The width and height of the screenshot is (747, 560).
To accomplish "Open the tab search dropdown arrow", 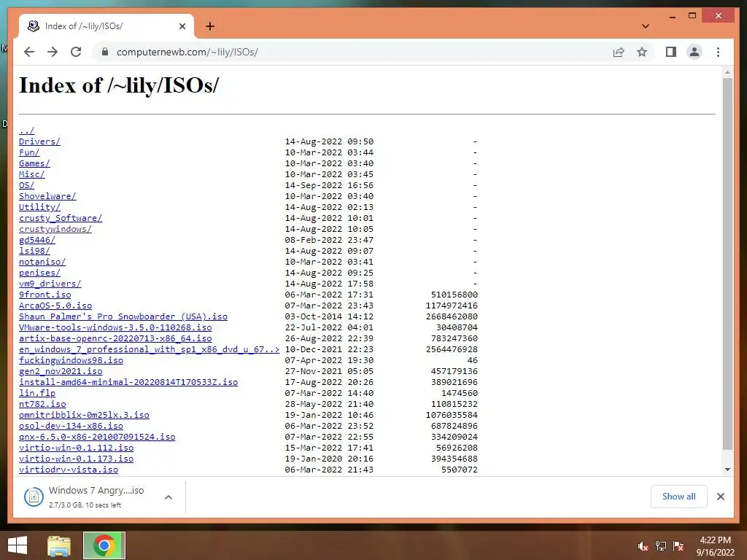I will point(646,26).
